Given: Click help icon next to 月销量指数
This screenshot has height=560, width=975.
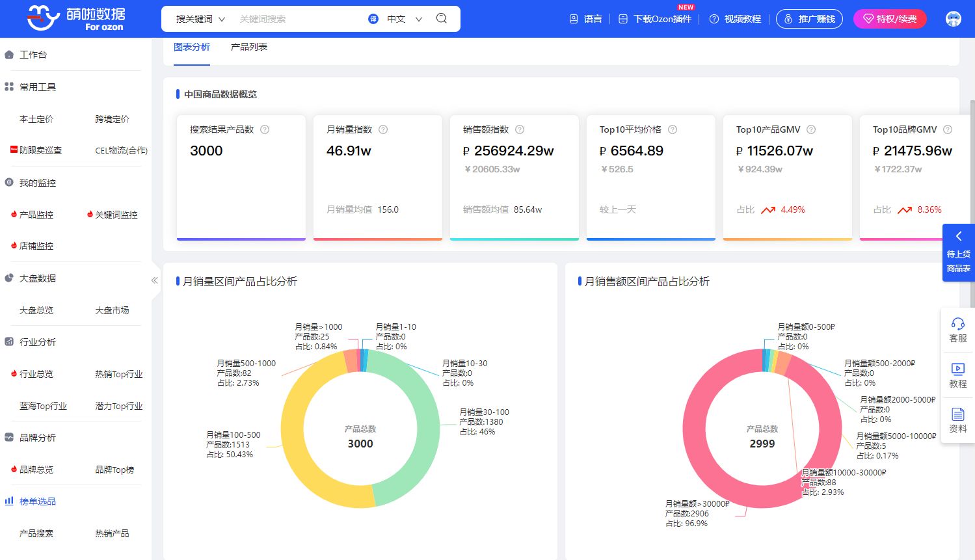Looking at the screenshot, I should coord(383,129).
